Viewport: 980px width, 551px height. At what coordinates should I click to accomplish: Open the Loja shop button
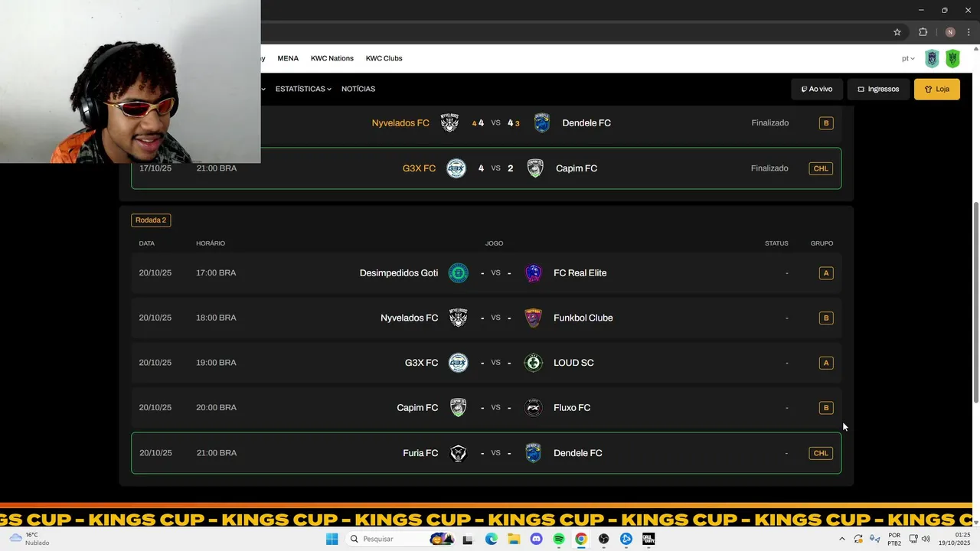pos(937,89)
